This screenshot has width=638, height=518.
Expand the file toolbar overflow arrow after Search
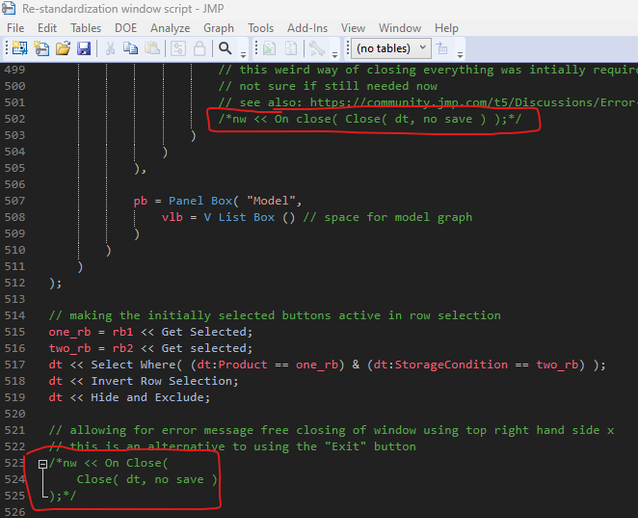pyautogui.click(x=243, y=54)
